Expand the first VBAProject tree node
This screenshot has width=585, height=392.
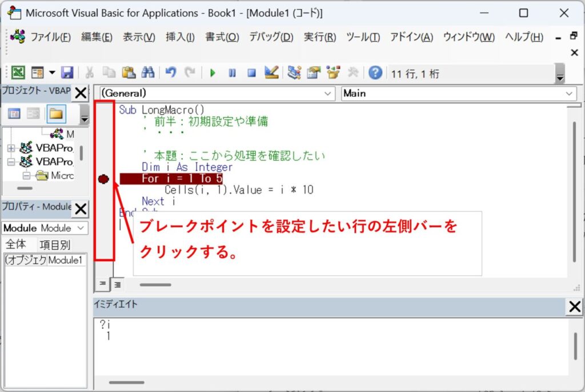pyautogui.click(x=11, y=148)
